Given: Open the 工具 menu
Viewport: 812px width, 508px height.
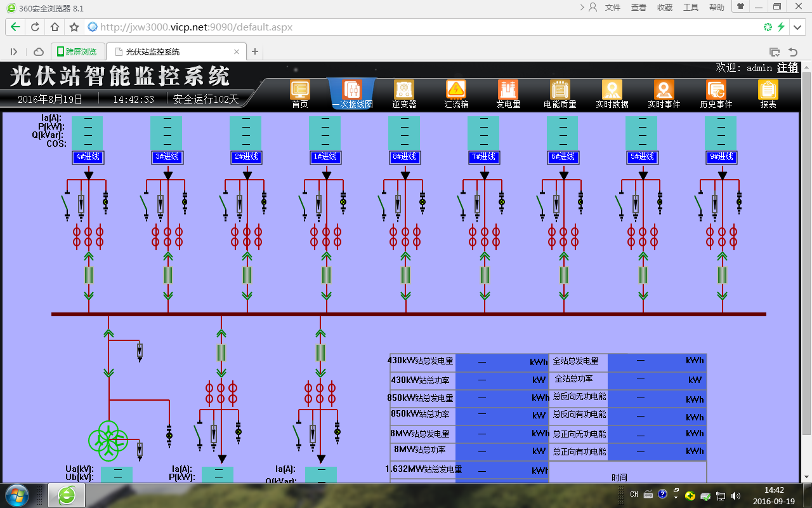Looking at the screenshot, I should click(691, 8).
